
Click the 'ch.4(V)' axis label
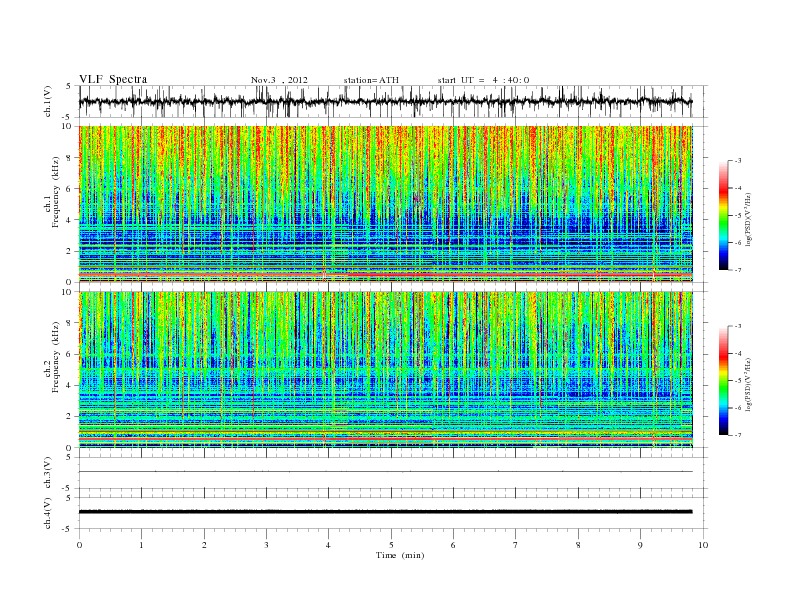point(47,513)
